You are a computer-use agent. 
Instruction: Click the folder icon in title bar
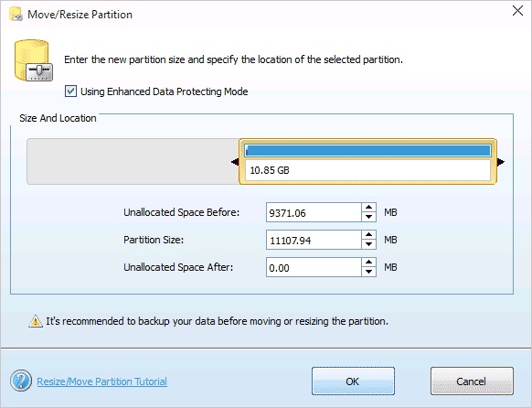pyautogui.click(x=16, y=14)
